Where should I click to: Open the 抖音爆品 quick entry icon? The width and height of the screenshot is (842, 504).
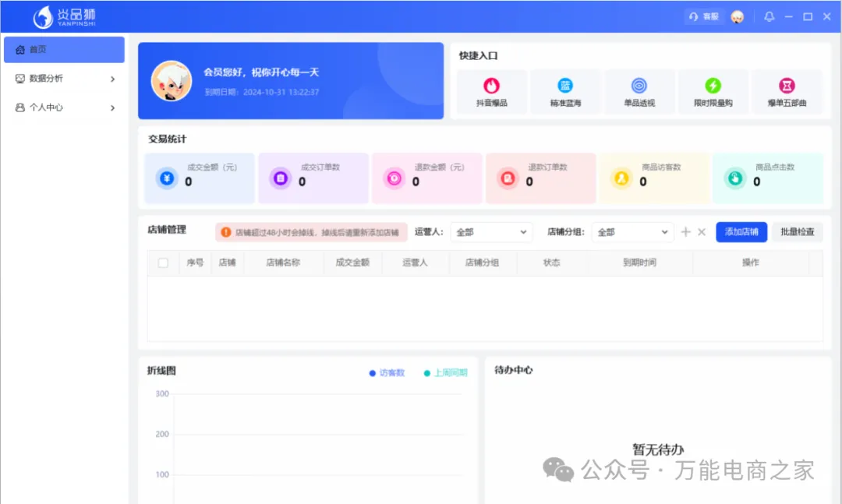[x=491, y=86]
